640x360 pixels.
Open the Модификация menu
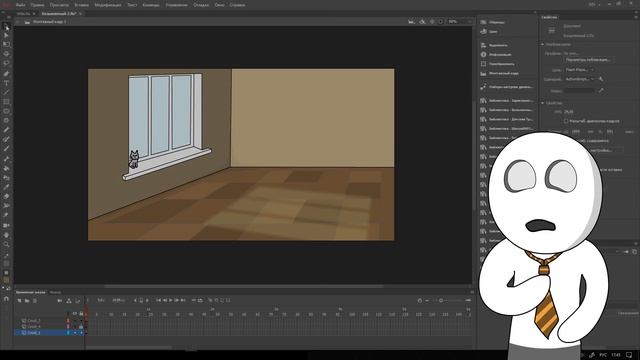click(x=108, y=5)
